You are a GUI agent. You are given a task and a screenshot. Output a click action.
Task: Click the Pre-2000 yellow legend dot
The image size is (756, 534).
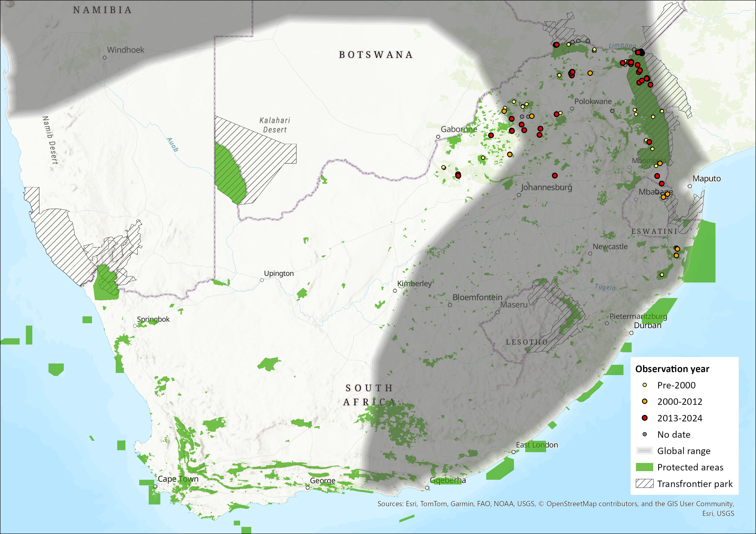645,385
